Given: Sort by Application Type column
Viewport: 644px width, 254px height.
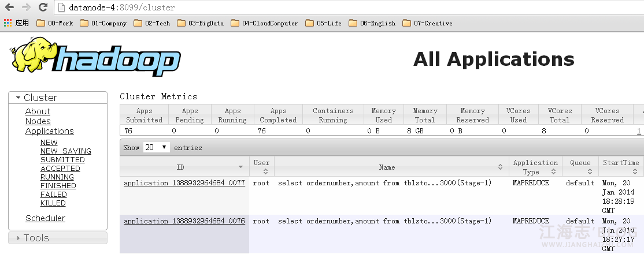Looking at the screenshot, I should click(535, 167).
